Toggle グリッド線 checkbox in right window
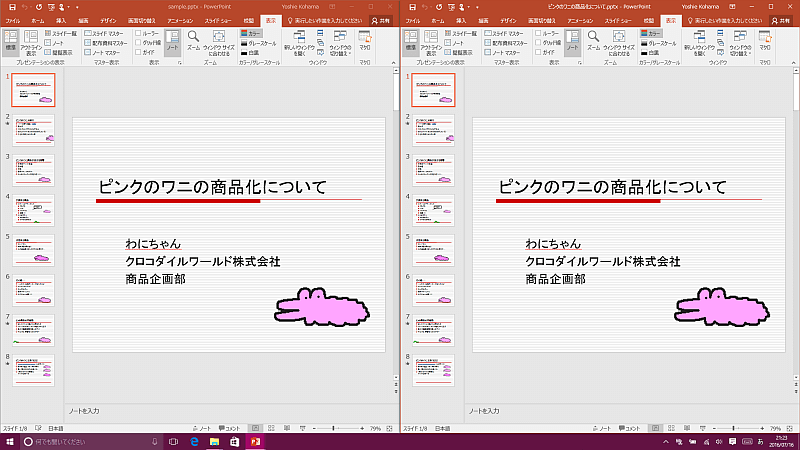The width and height of the screenshot is (800, 450). [x=538, y=43]
